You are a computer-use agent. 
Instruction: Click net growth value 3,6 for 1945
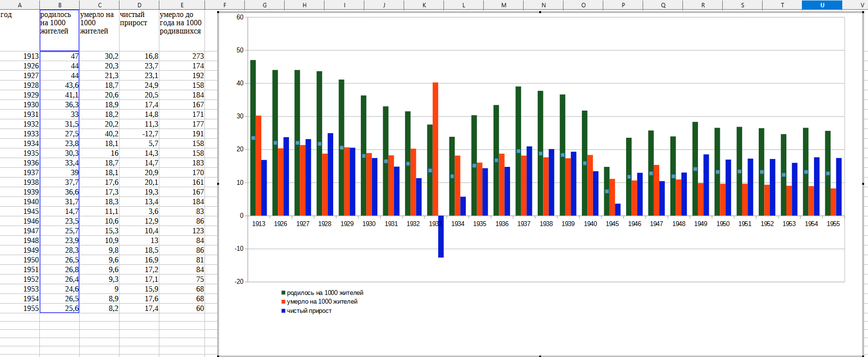pyautogui.click(x=139, y=211)
